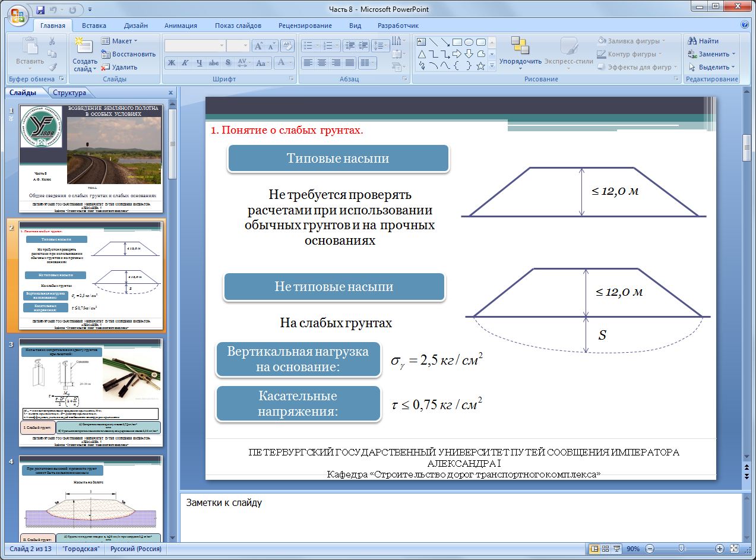Click the Fit slide to window button
This screenshot has width=756, height=560.
coord(734,549)
